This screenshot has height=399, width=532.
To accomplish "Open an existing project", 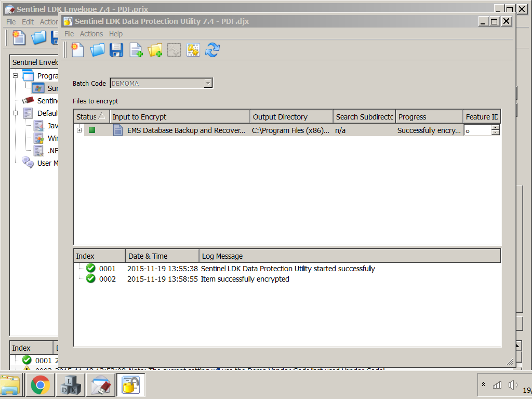I will coord(97,50).
